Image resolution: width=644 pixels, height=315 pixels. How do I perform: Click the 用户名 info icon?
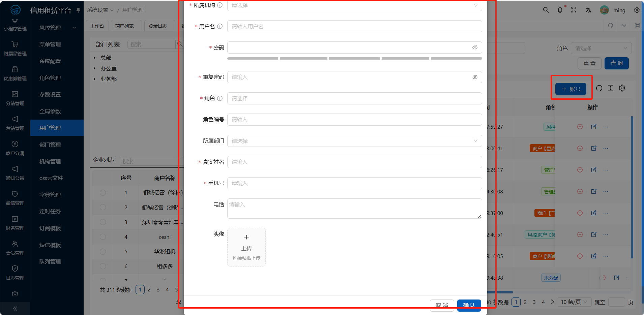[x=220, y=26]
